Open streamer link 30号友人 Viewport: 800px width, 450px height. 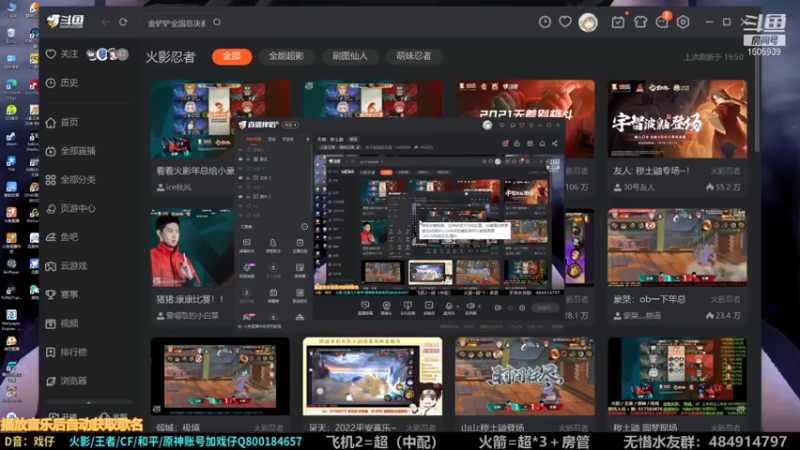[634, 187]
